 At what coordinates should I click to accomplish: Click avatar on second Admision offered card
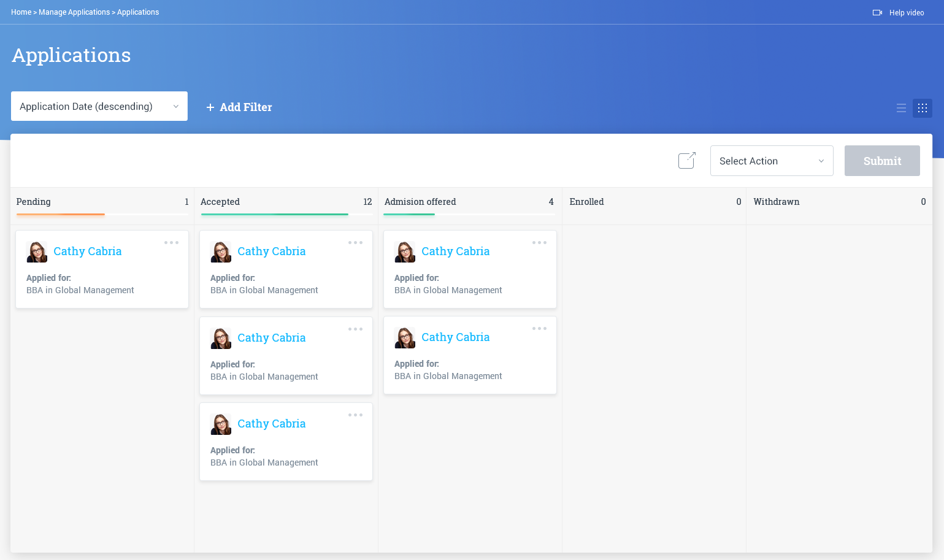pos(405,337)
